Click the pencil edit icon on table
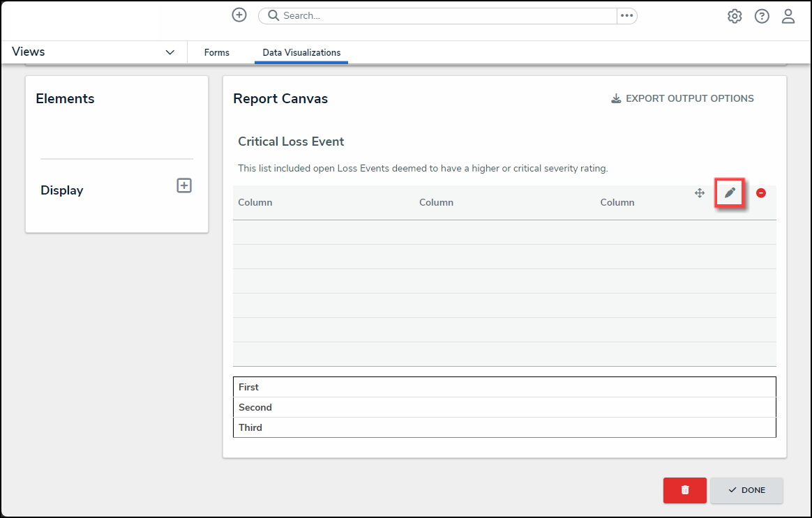This screenshot has height=518, width=812. click(730, 193)
